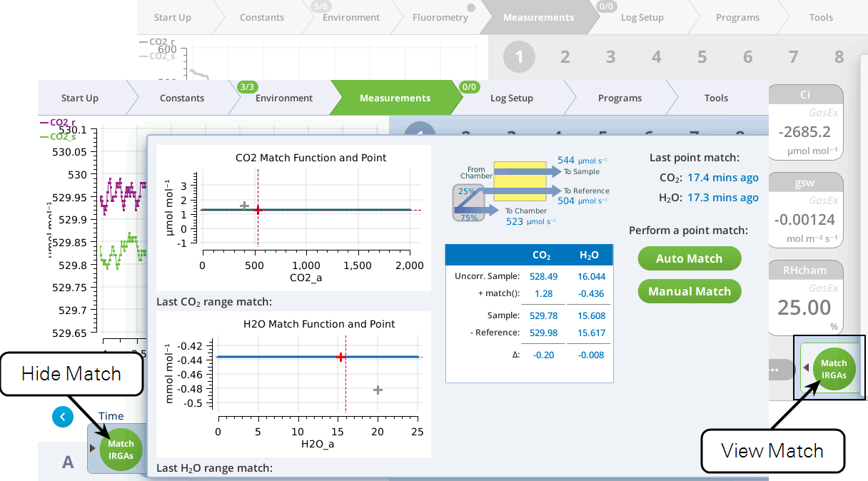Go to the Constants tab in foreground bar
Screen dimensions: 868x481
point(181,98)
